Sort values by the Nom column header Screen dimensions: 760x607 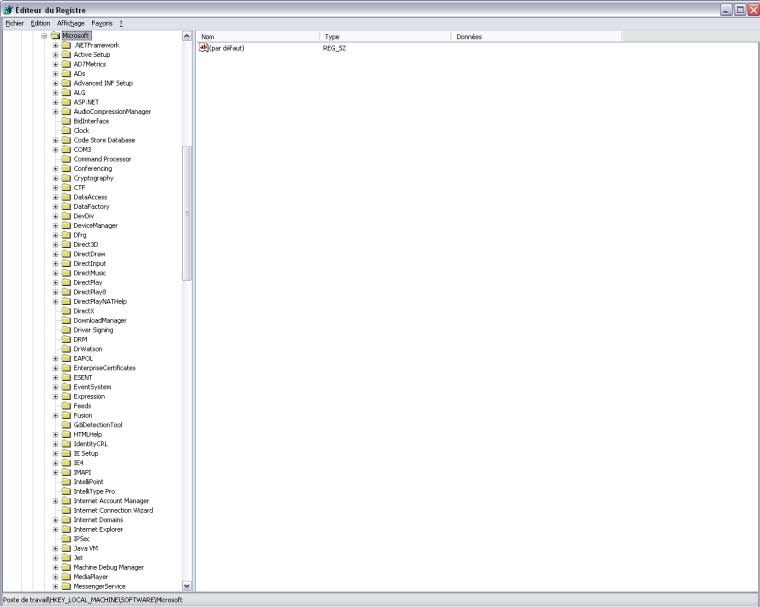pos(257,36)
